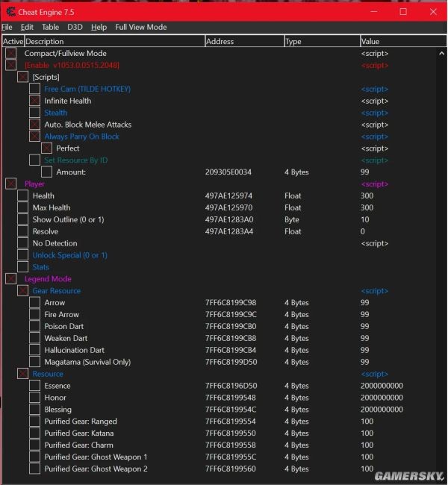Sort by the Active column header
Viewport: 448px width, 485px height.
13,41
